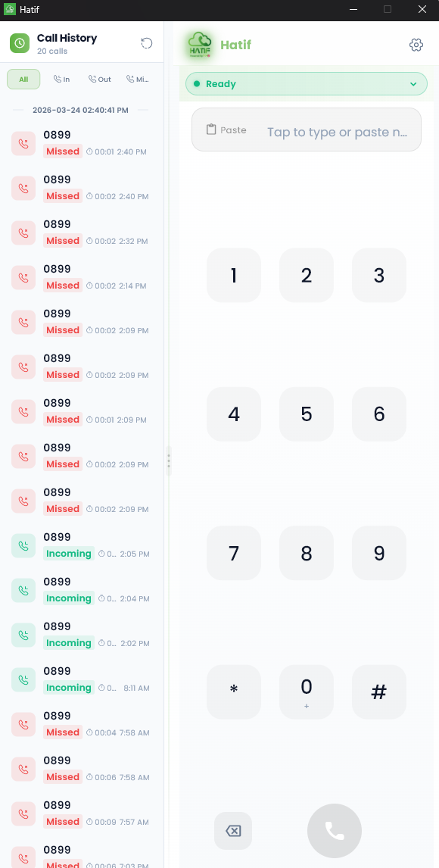The width and height of the screenshot is (439, 868).
Task: Select the Out calls filter
Action: point(99,79)
